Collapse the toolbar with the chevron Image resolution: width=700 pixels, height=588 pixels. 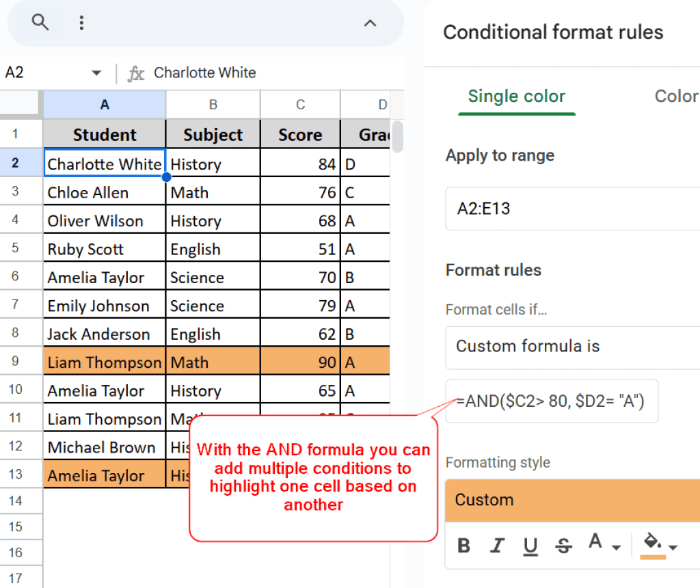click(x=370, y=23)
